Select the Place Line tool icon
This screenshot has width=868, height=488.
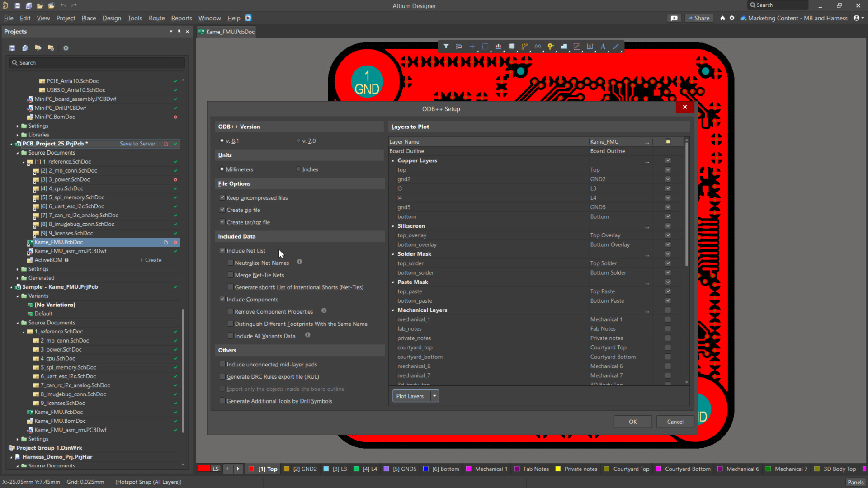coord(616,47)
